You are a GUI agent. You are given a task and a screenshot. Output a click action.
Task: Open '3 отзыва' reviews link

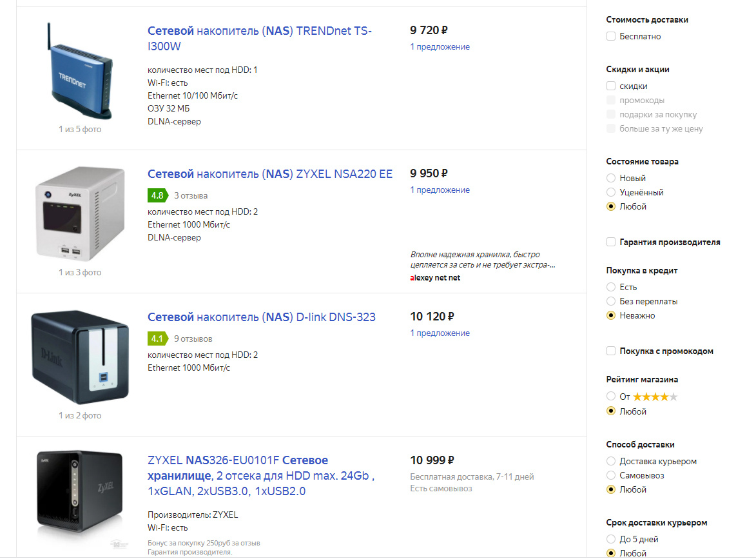click(x=191, y=196)
